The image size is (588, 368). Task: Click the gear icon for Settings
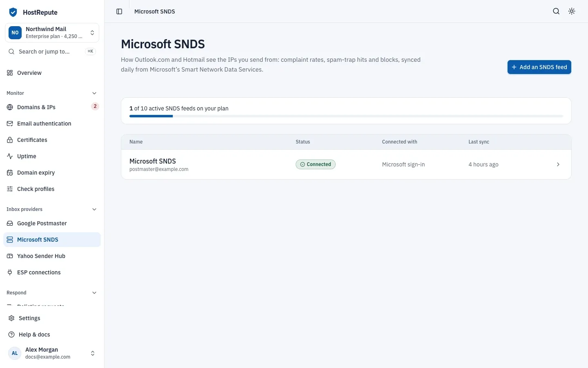(11, 318)
